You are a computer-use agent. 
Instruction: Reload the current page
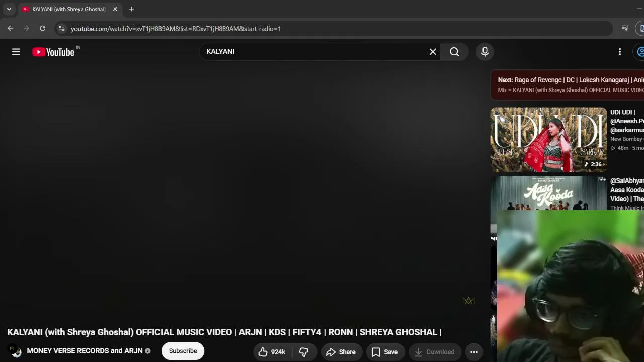[x=43, y=29]
